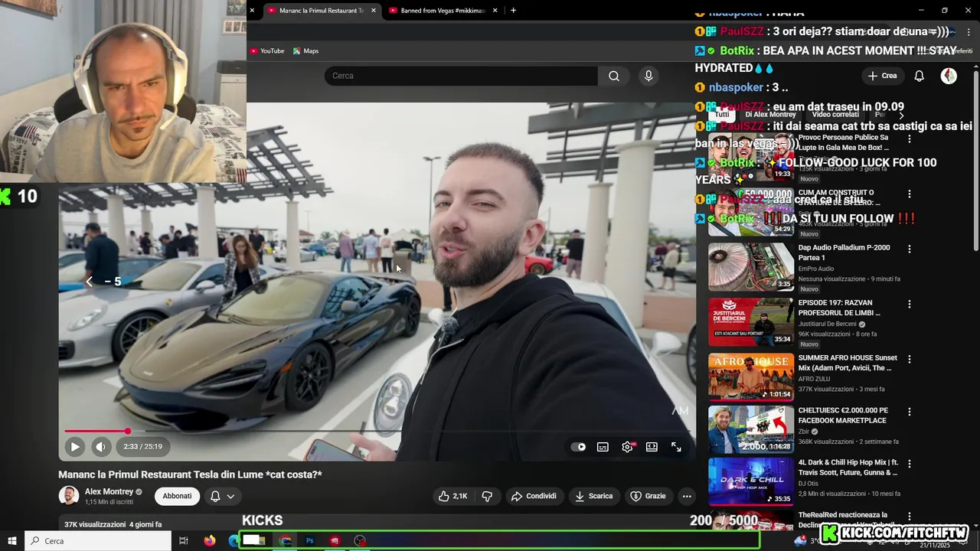The image size is (980, 551).
Task: Open the player settings gear
Action: click(x=627, y=447)
